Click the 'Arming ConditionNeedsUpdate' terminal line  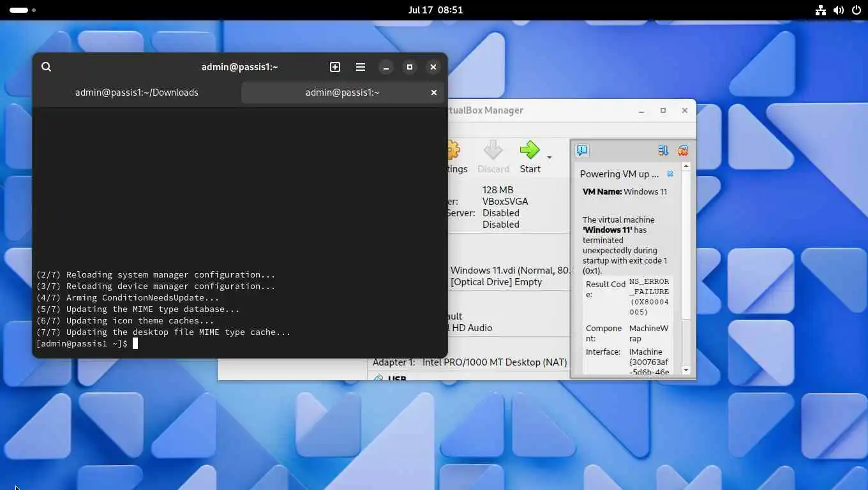(128, 298)
